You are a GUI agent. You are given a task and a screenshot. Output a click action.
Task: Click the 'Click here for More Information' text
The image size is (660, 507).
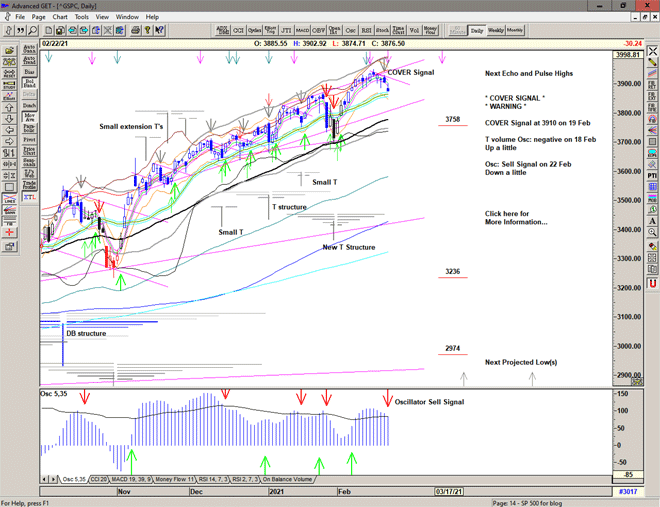pyautogui.click(x=515, y=218)
